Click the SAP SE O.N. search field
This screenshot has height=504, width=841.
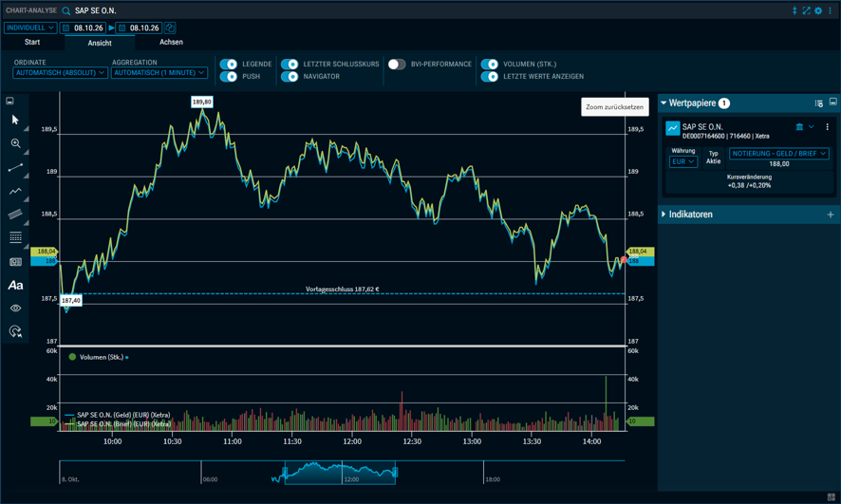point(96,10)
